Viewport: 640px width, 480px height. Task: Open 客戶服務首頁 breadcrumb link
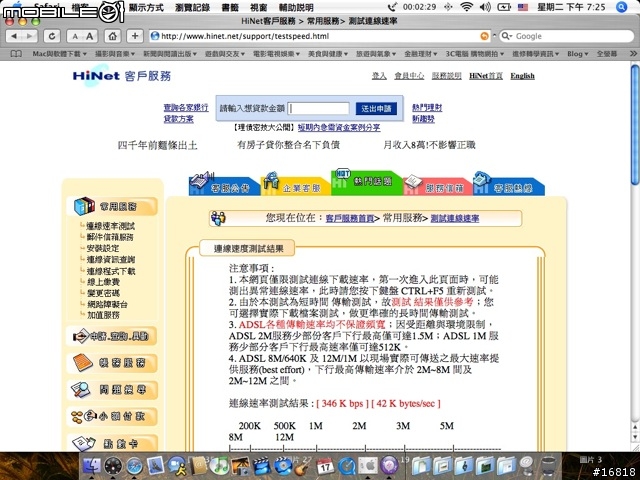pyautogui.click(x=349, y=218)
